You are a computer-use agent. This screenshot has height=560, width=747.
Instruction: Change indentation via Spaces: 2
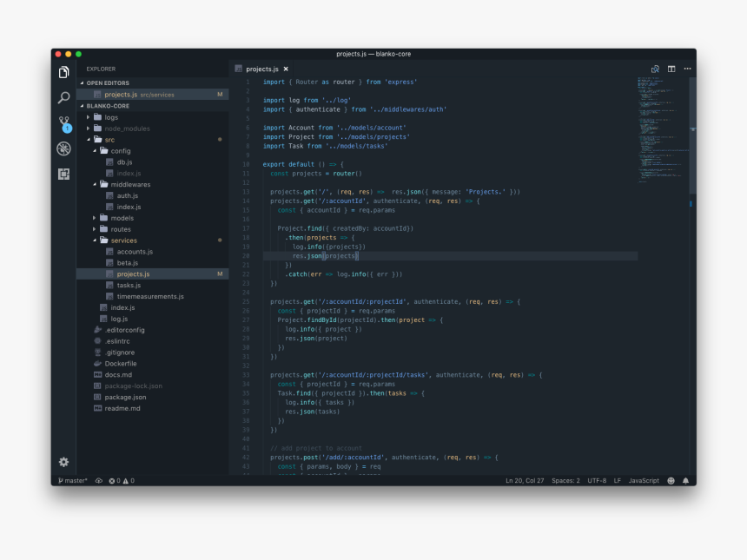coord(565,480)
